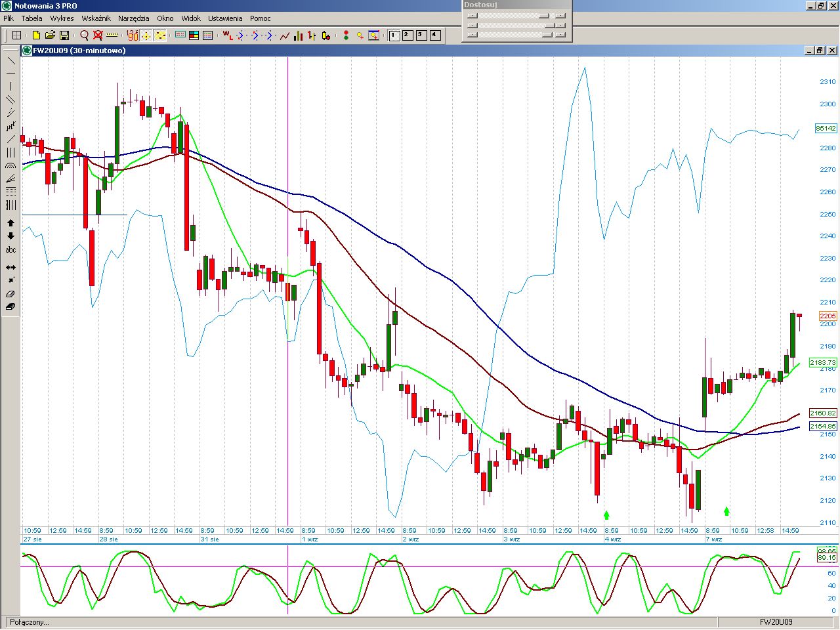Image resolution: width=840 pixels, height=630 pixels.
Task: Select the arc drawing tool in left panel
Action: (10, 165)
